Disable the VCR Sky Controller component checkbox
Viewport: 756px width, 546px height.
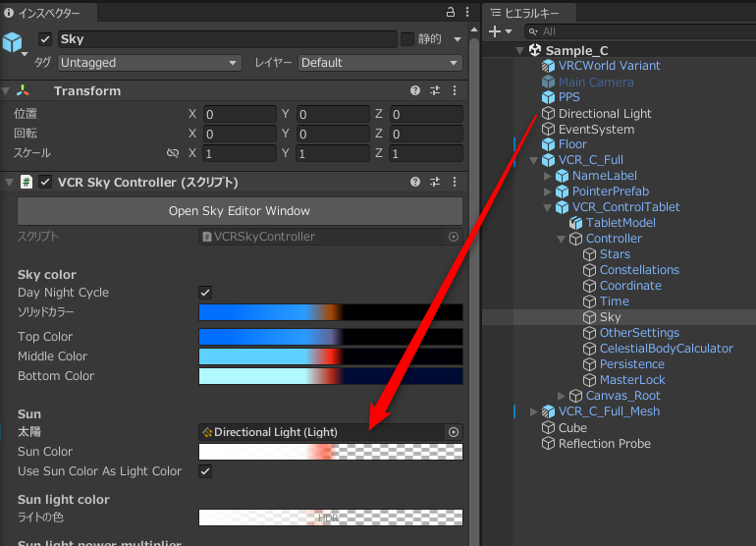point(45,182)
